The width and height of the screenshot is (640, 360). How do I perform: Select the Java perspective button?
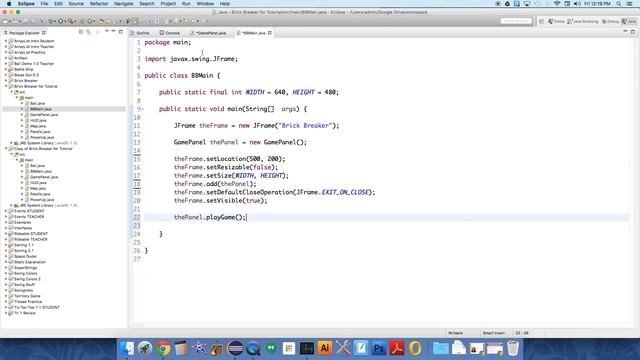(629, 21)
